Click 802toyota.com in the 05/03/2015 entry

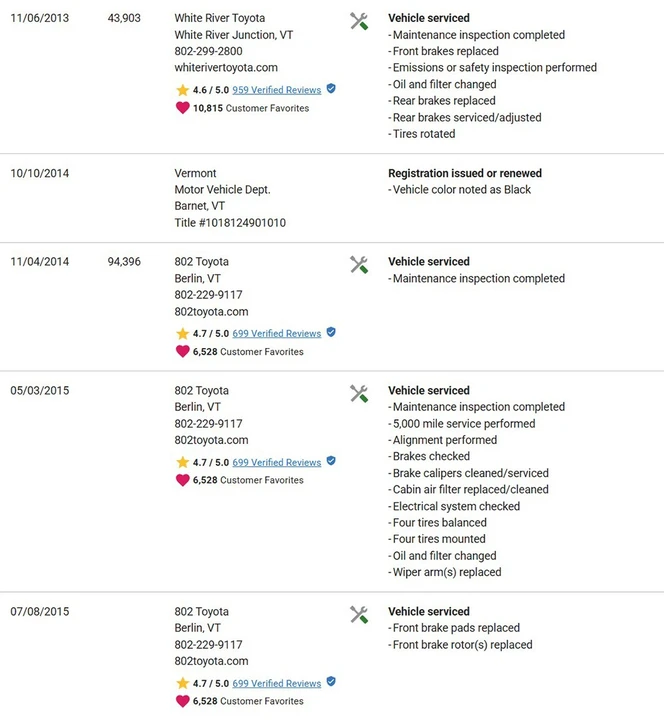[x=211, y=440]
